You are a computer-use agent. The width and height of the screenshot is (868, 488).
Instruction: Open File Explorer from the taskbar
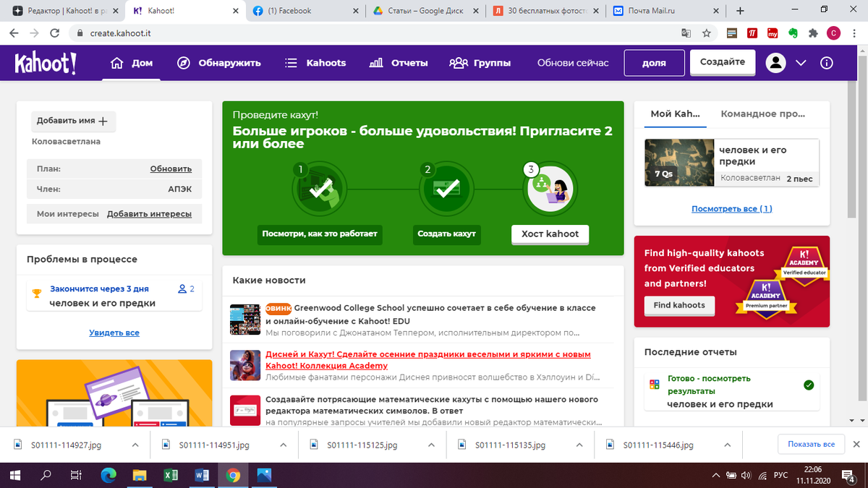[140, 475]
